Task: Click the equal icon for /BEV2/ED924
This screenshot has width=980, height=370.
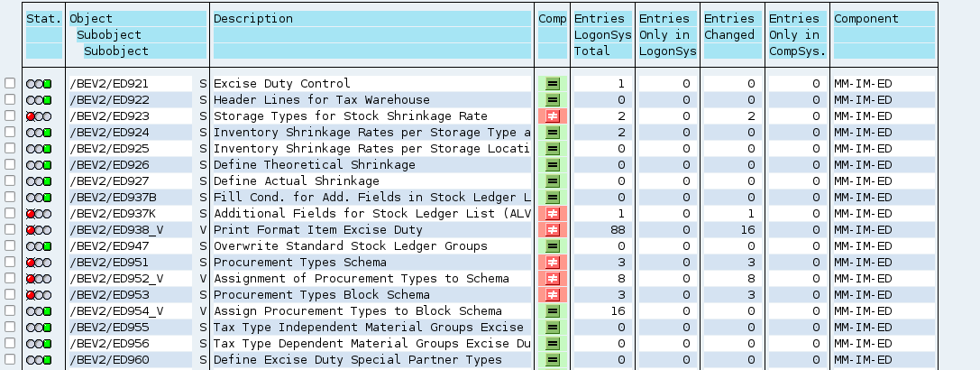Action: coord(553,132)
